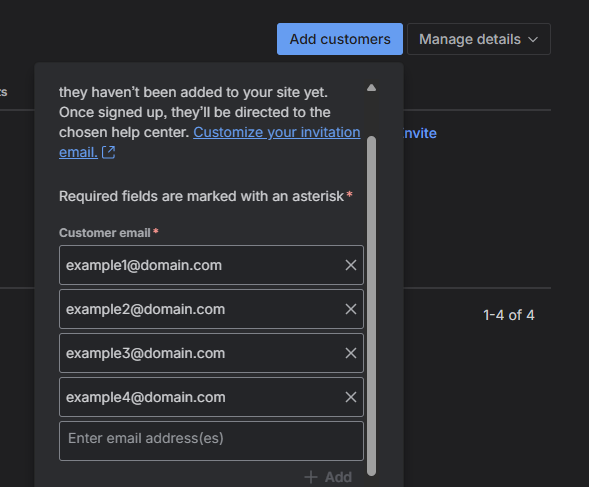Select the example2@domain.com email field
The image size is (589, 487).
coord(211,309)
